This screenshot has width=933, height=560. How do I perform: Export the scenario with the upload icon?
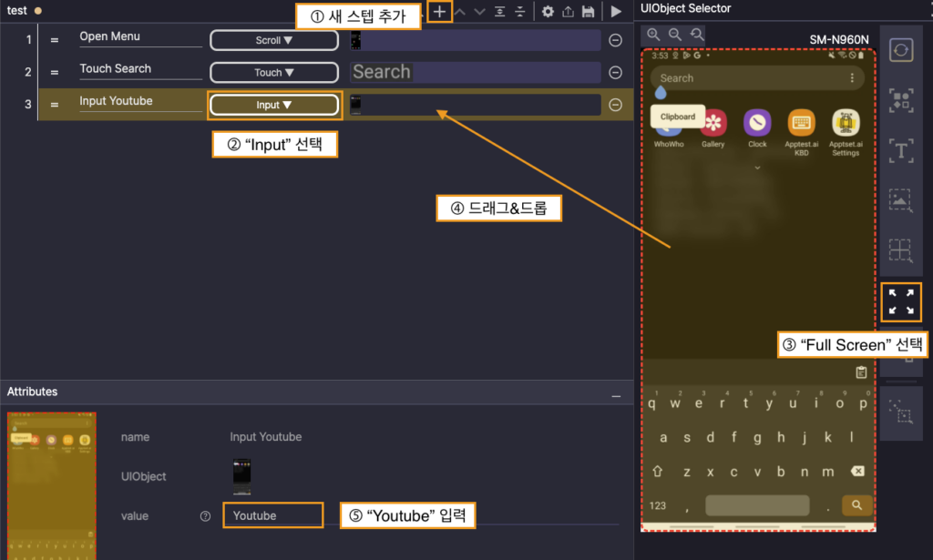point(569,12)
